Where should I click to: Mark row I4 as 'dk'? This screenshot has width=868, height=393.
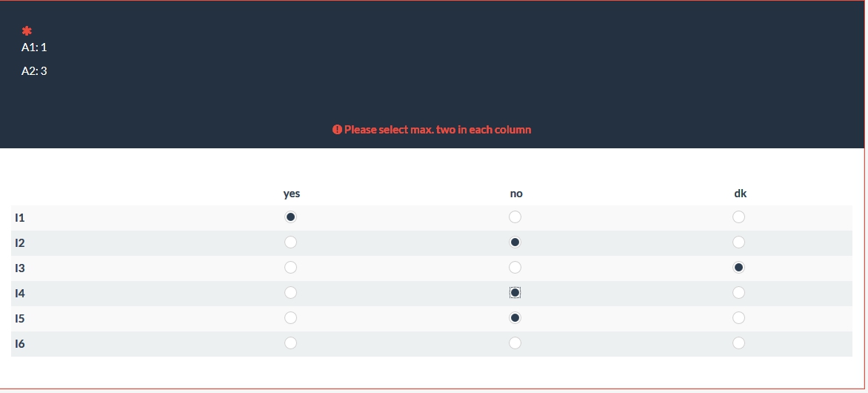738,293
